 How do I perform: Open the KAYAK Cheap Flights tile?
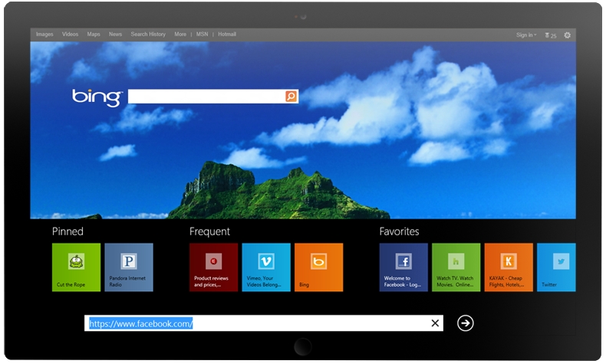pyautogui.click(x=509, y=267)
